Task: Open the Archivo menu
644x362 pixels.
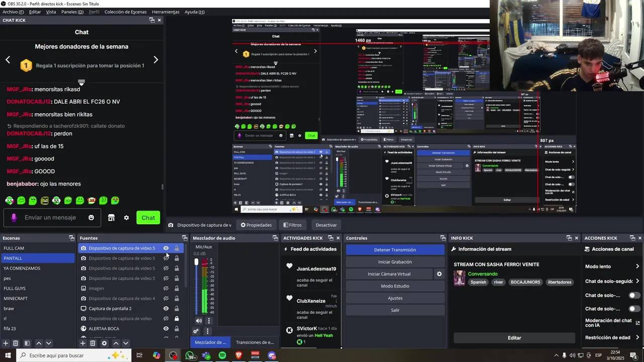Action: [13, 12]
